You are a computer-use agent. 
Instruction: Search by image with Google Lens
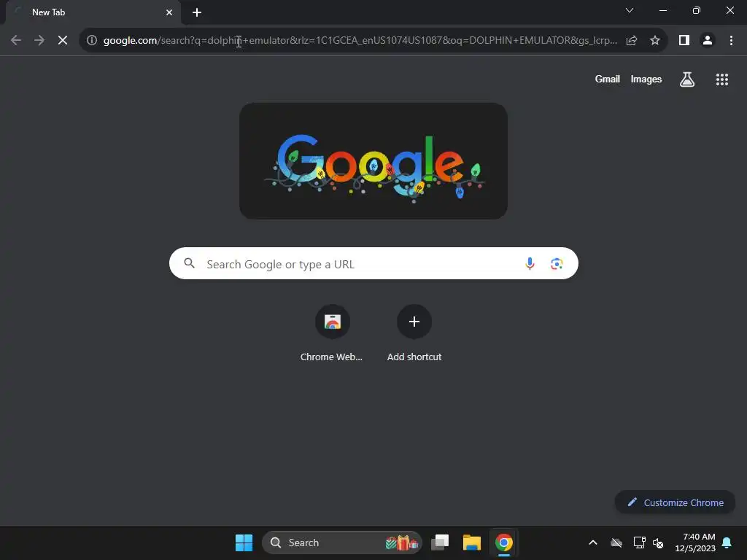(x=557, y=263)
